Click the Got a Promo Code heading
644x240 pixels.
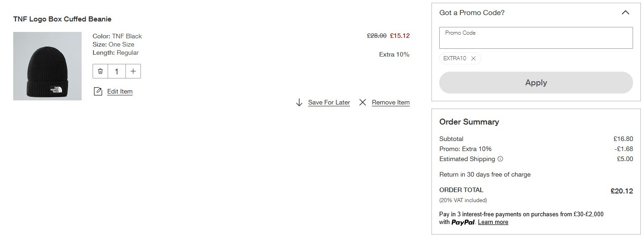(x=472, y=13)
